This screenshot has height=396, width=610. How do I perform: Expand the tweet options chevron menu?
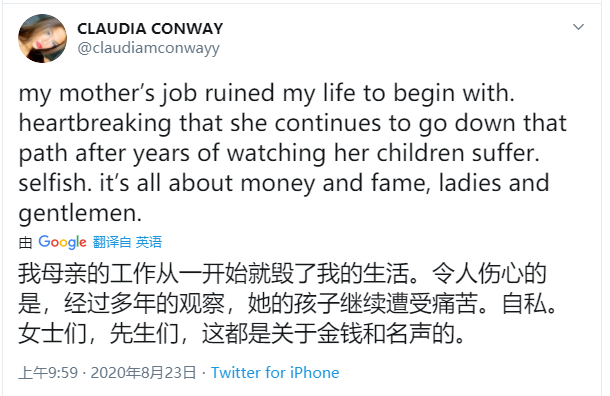point(578,27)
